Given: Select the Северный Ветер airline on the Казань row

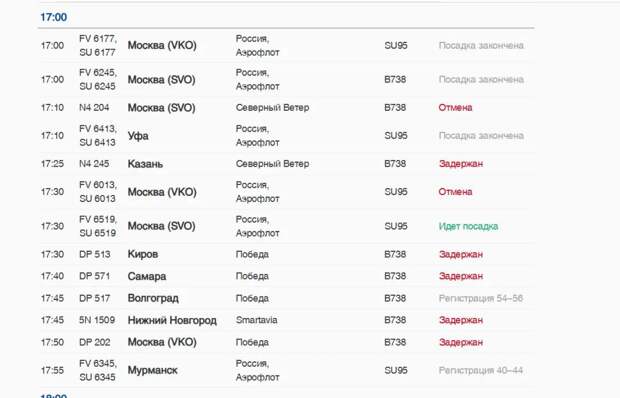Looking at the screenshot, I should [x=272, y=164].
